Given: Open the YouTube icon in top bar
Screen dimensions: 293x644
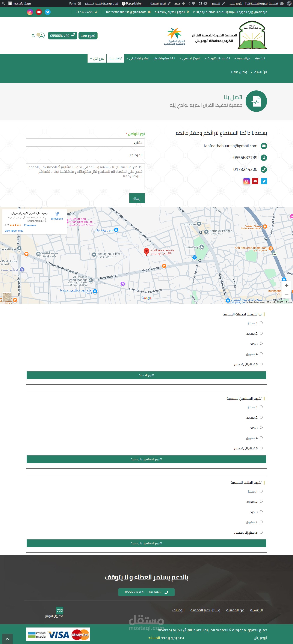Looking at the screenshot, I should pyautogui.click(x=39, y=12).
